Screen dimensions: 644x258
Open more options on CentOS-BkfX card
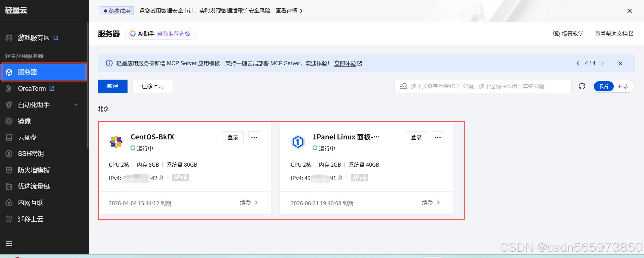254,137
